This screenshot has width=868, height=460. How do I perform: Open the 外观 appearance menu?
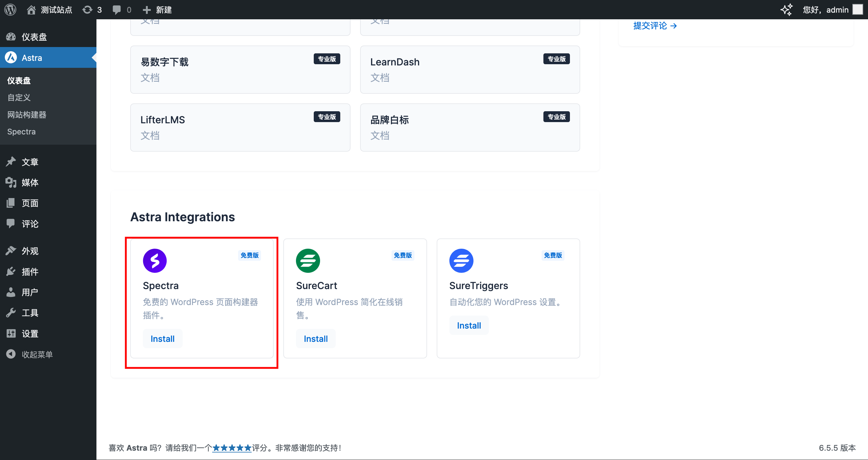[x=30, y=251]
